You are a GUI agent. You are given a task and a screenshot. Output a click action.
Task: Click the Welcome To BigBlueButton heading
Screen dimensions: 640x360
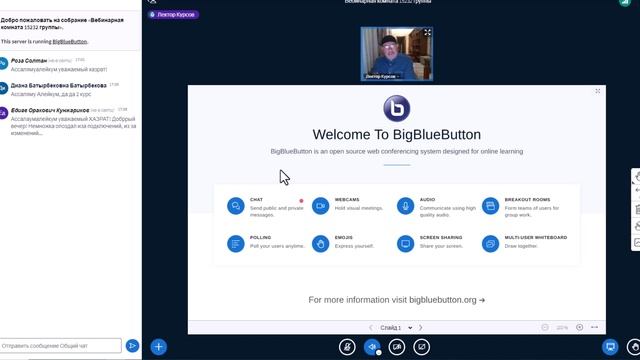[396, 135]
